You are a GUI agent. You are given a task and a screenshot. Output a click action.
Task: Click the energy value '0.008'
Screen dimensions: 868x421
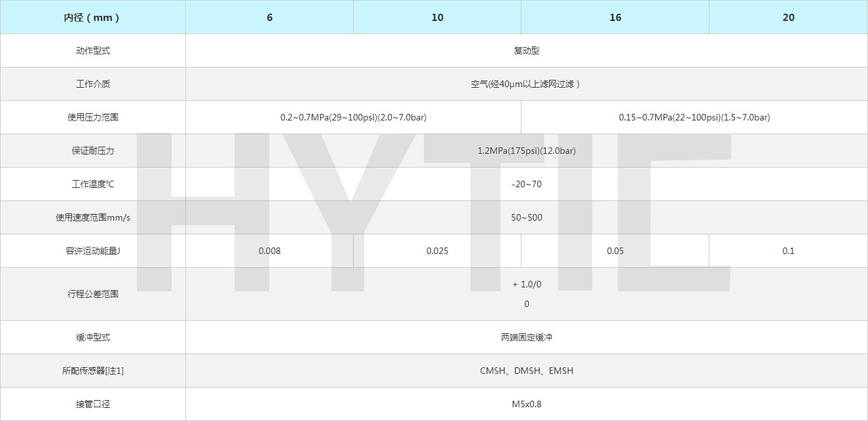(269, 251)
